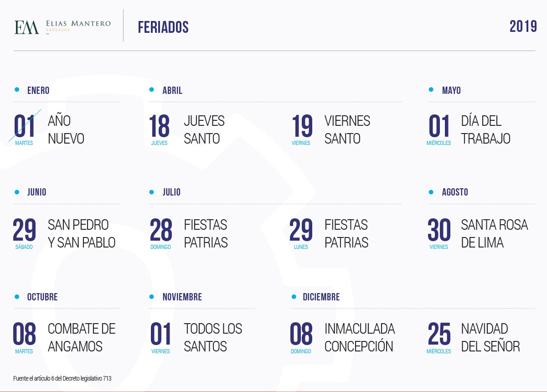Click the blue dot beside DICIEMBRE
Screen dimensions: 547x392
point(294,297)
